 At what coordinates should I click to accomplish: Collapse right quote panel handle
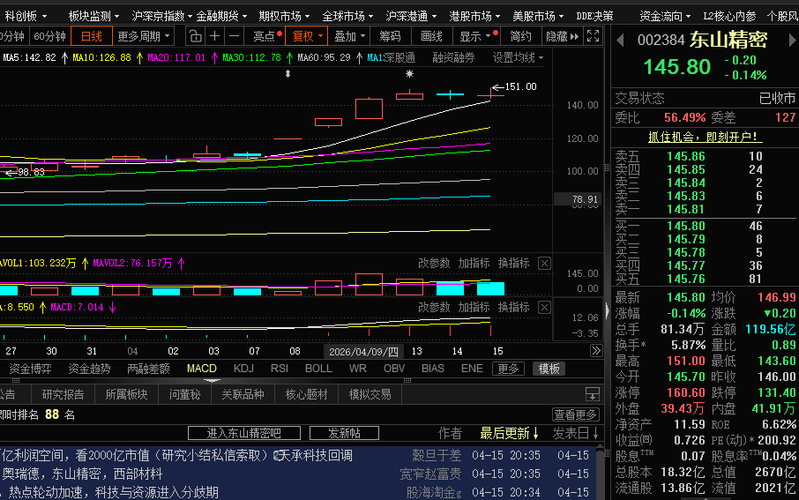point(607,310)
